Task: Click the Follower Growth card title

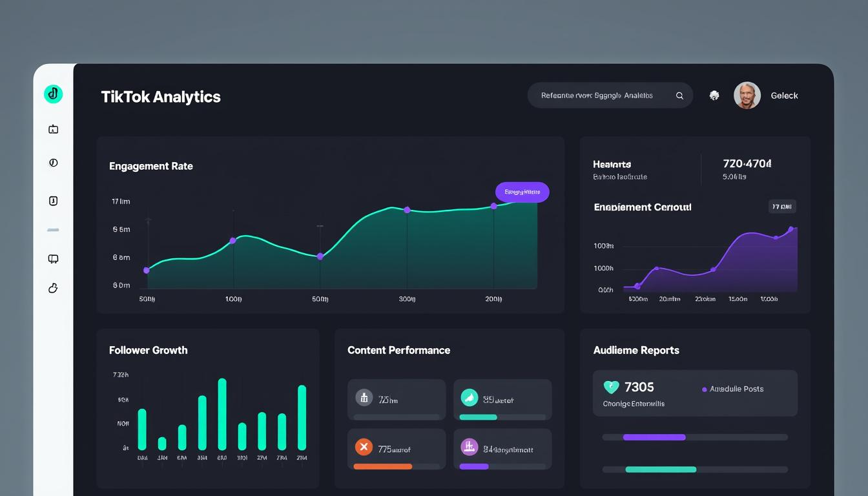Action: (x=149, y=350)
